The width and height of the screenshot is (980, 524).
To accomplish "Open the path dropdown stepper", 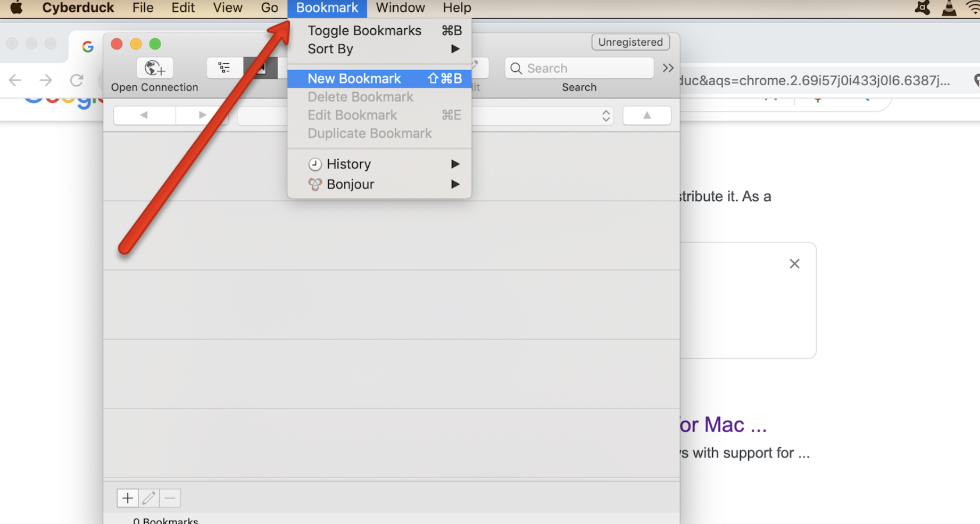I will click(x=606, y=116).
